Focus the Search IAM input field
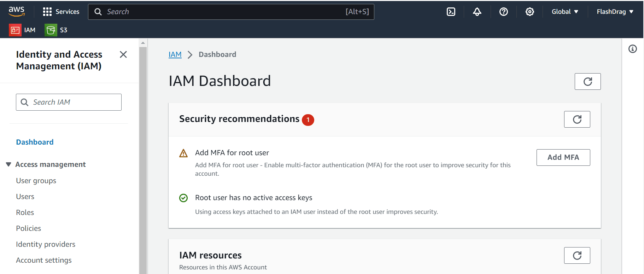This screenshot has width=644, height=274. [x=69, y=102]
